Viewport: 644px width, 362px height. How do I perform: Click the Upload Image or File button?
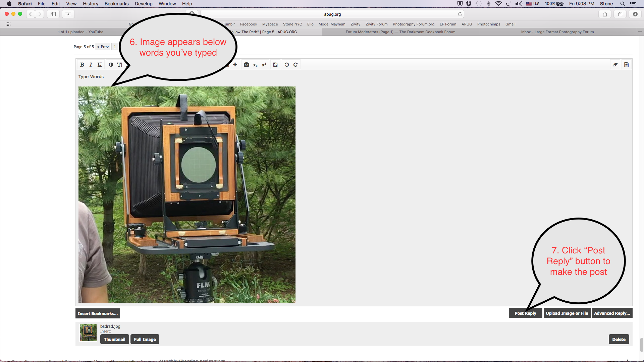(567, 313)
